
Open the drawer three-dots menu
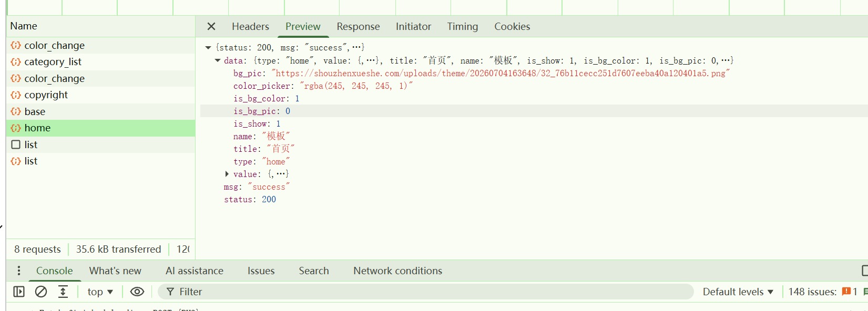(x=19, y=271)
